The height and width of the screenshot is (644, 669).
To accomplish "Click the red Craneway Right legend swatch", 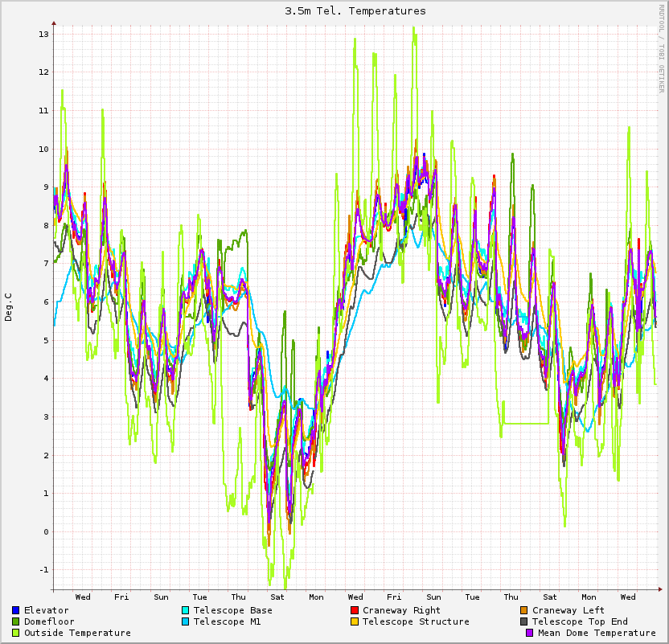I will (355, 610).
